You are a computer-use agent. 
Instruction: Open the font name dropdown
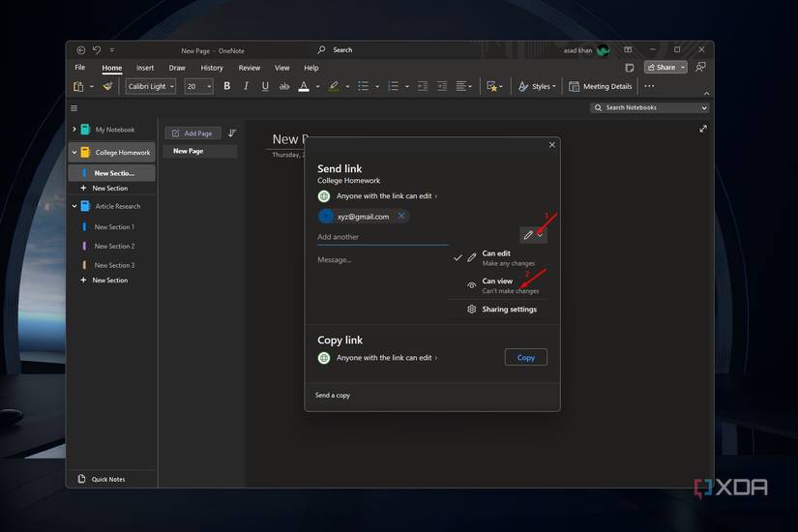pyautogui.click(x=172, y=86)
